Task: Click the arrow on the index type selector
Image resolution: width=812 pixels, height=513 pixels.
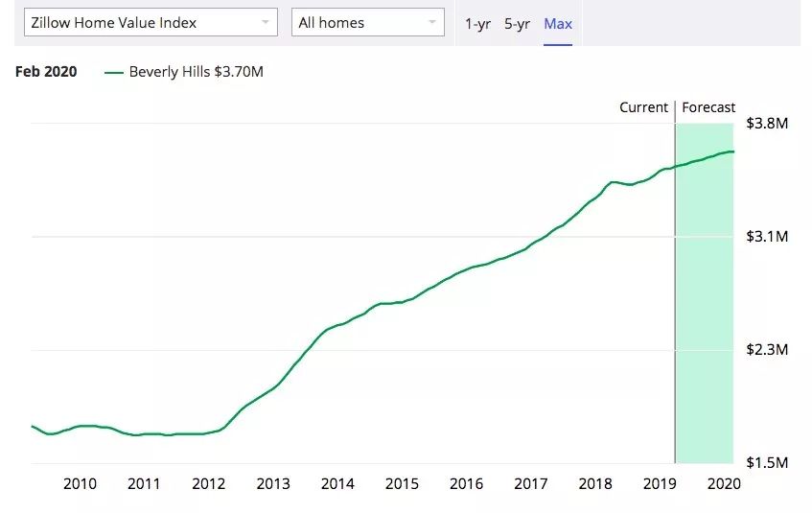Action: coord(266,22)
